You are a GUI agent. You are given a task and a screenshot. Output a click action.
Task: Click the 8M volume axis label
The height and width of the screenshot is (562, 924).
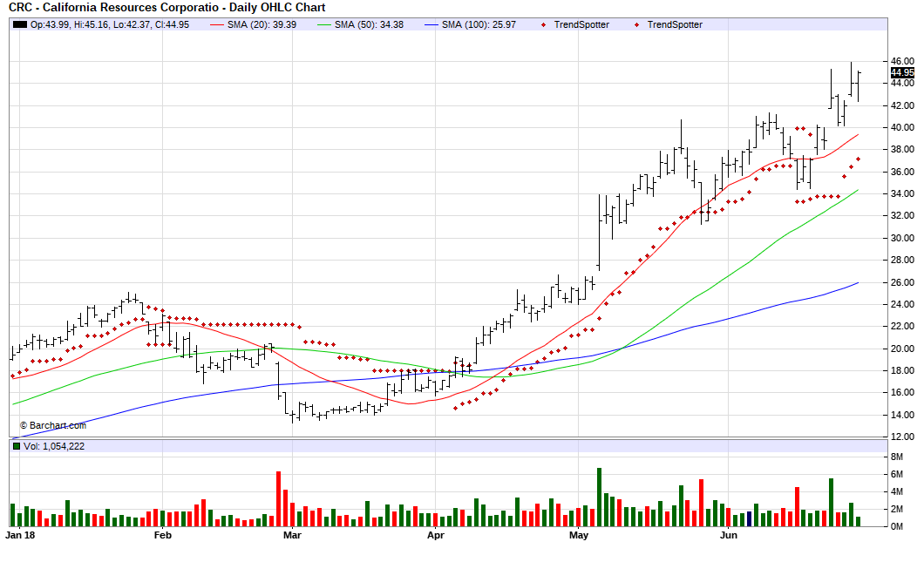tap(897, 457)
